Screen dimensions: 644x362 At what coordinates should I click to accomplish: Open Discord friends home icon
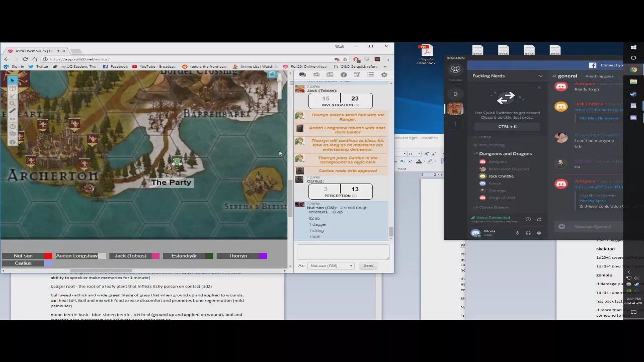(455, 70)
